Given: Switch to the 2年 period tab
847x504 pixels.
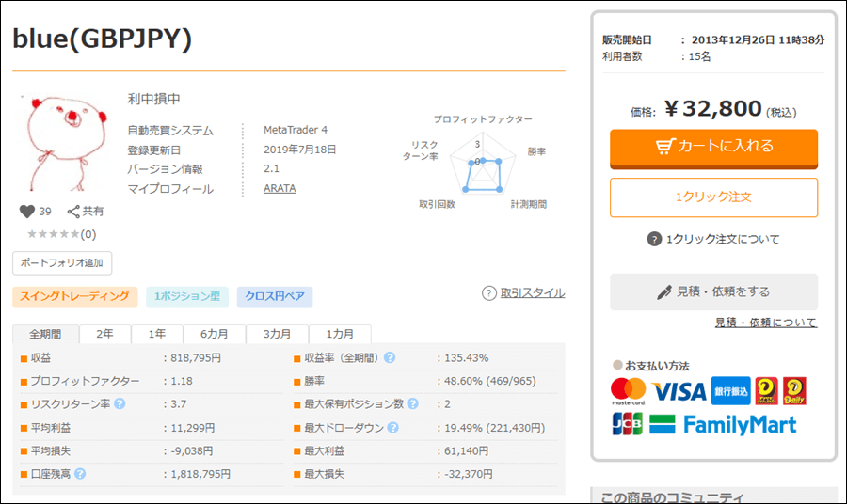Looking at the screenshot, I should (104, 335).
